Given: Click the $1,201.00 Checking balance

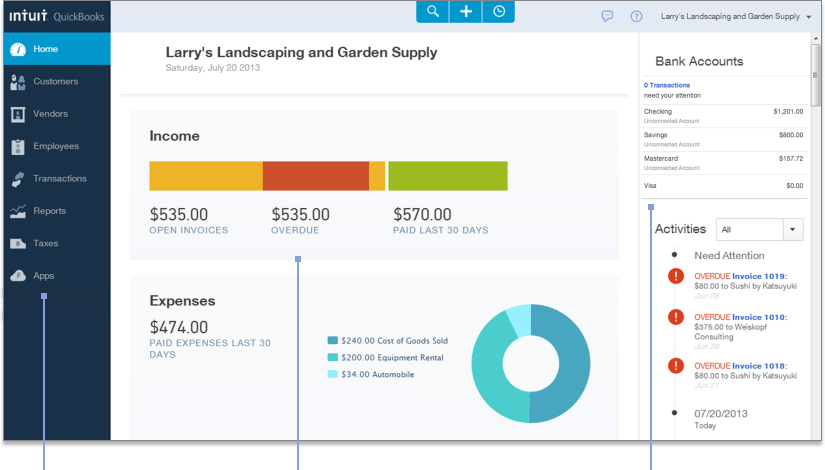Looking at the screenshot, I should [x=788, y=112].
